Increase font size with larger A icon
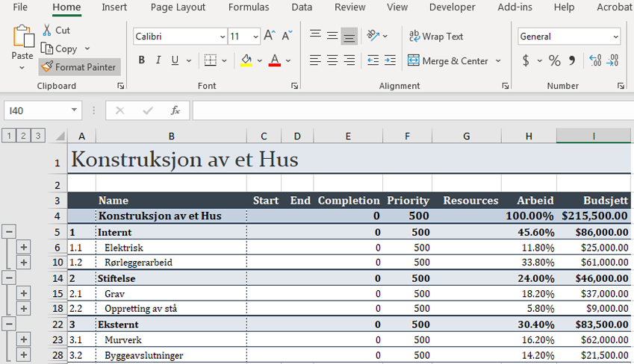 pyautogui.click(x=270, y=36)
